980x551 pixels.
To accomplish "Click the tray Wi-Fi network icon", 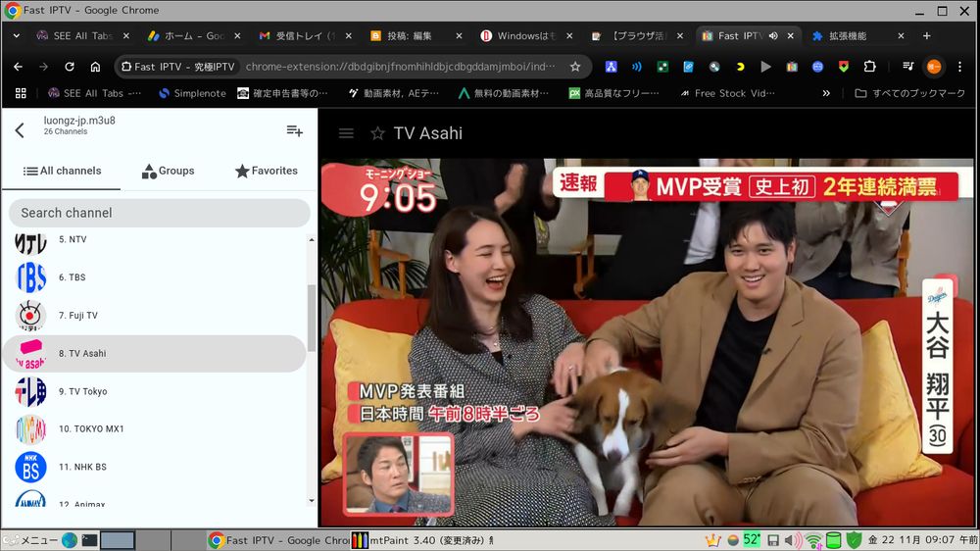I will point(813,540).
